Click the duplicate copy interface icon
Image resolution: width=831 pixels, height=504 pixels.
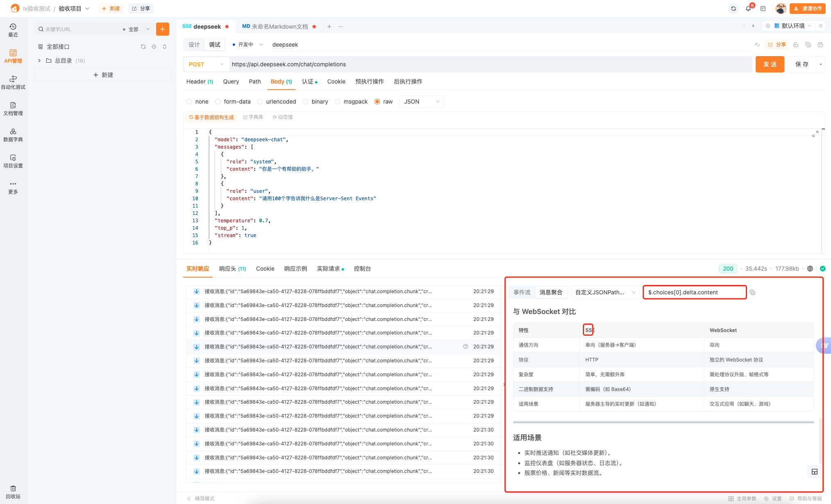pyautogui.click(x=808, y=45)
